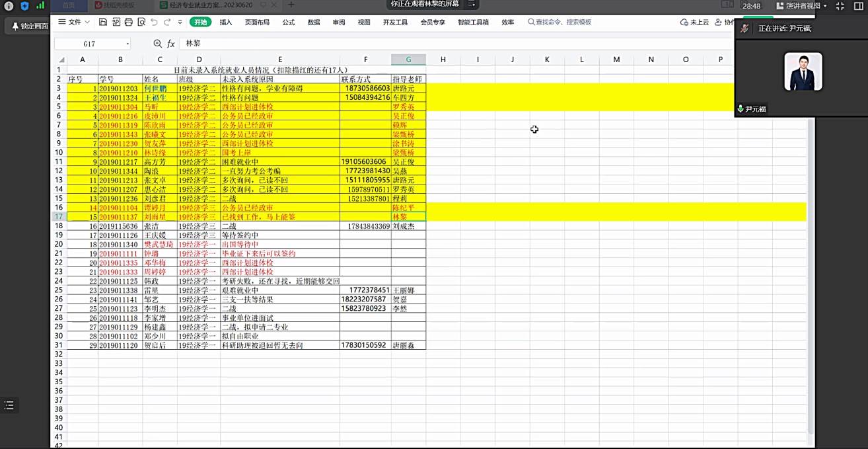Expand the G17 name box dropdown arrow

point(127,44)
